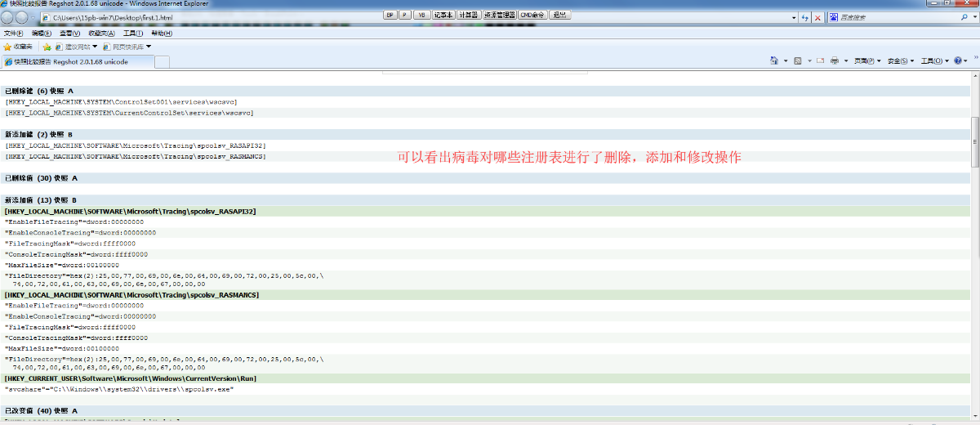Launch 记事本 from the overlay toolbar

[443, 15]
